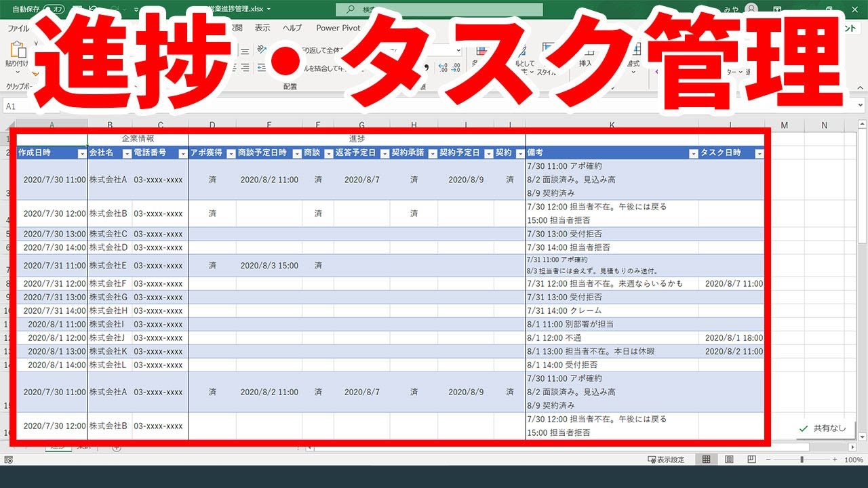Click the Undo icon
This screenshot has height=488, width=868.
pyautogui.click(x=93, y=9)
